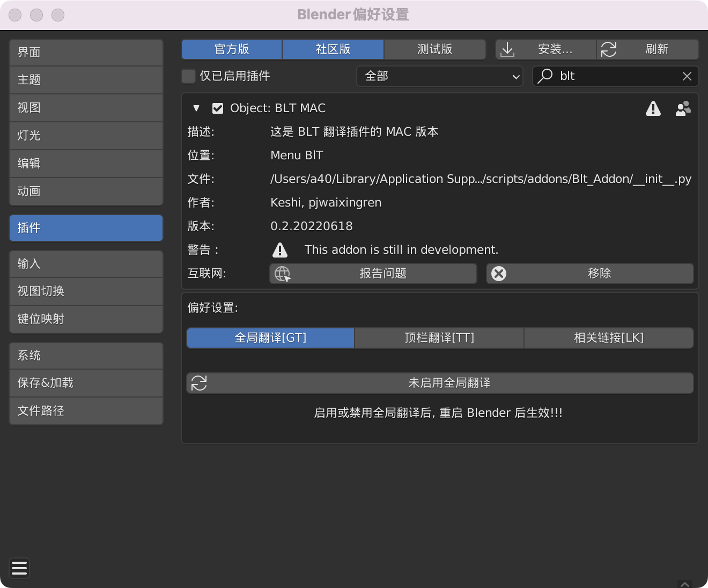The image size is (708, 588).
Task: Click the community users icon in addon header
Action: click(x=683, y=108)
